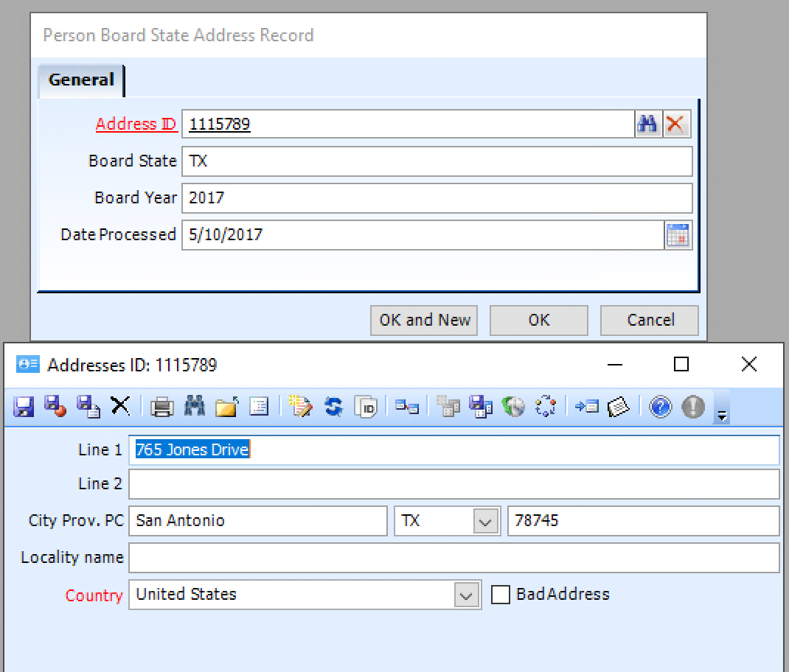Save the address record
Image resolution: width=789 pixels, height=672 pixels.
point(23,407)
